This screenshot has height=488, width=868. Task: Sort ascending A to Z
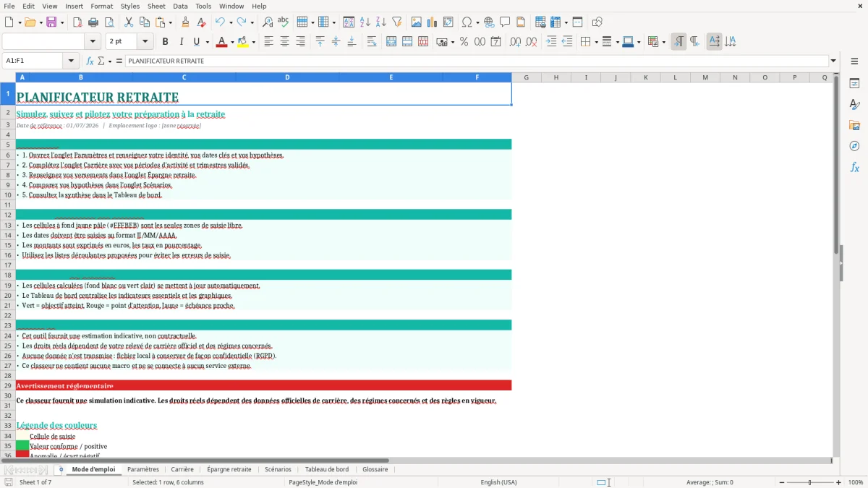(365, 22)
